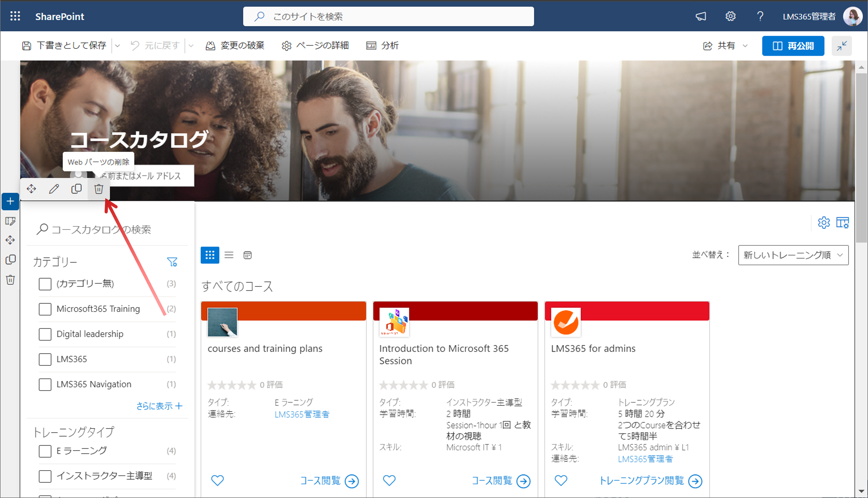Click さらに表示 to show more categories
This screenshot has height=498, width=868.
tap(159, 406)
